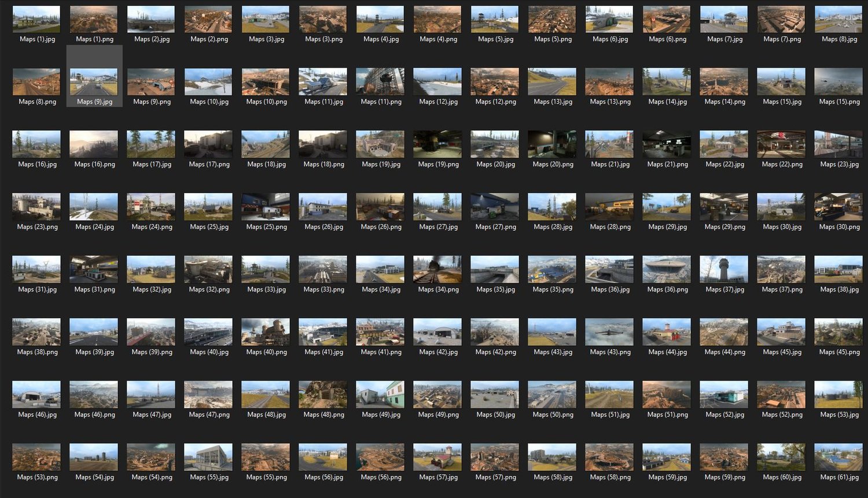Select the Maps (39).jpg road thumbnail

tap(94, 331)
